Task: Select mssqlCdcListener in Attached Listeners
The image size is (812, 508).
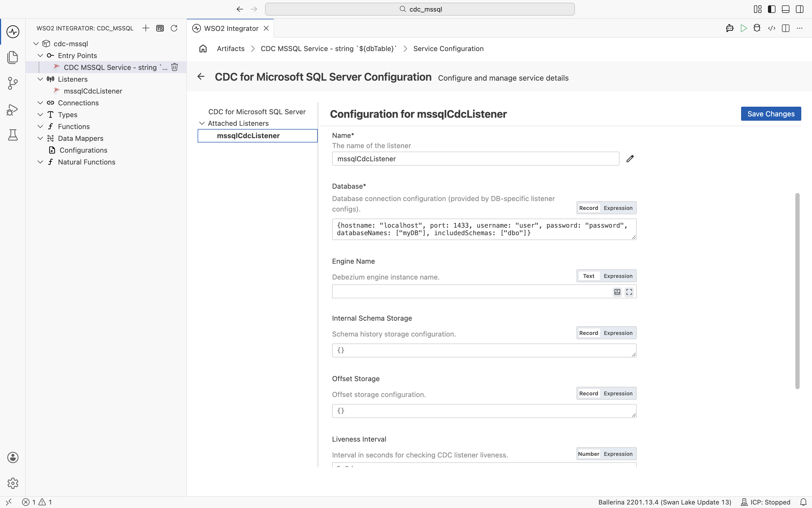Action: point(257,136)
